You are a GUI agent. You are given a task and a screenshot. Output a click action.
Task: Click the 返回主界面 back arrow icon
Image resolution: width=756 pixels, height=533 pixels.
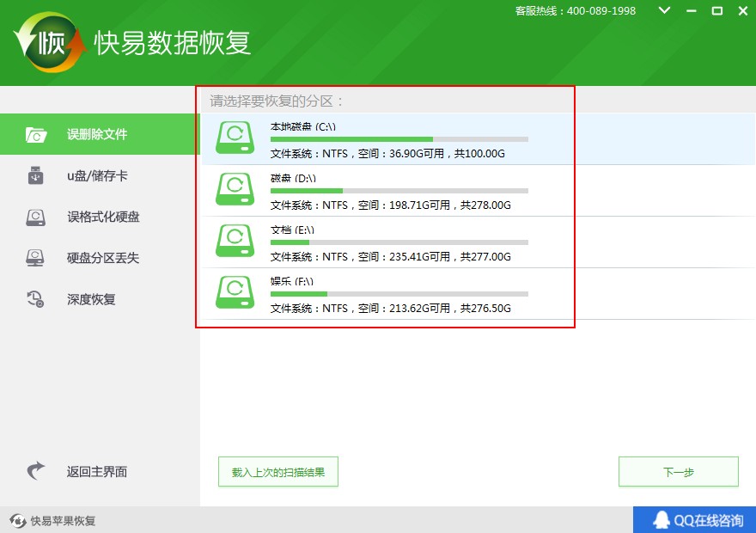35,471
